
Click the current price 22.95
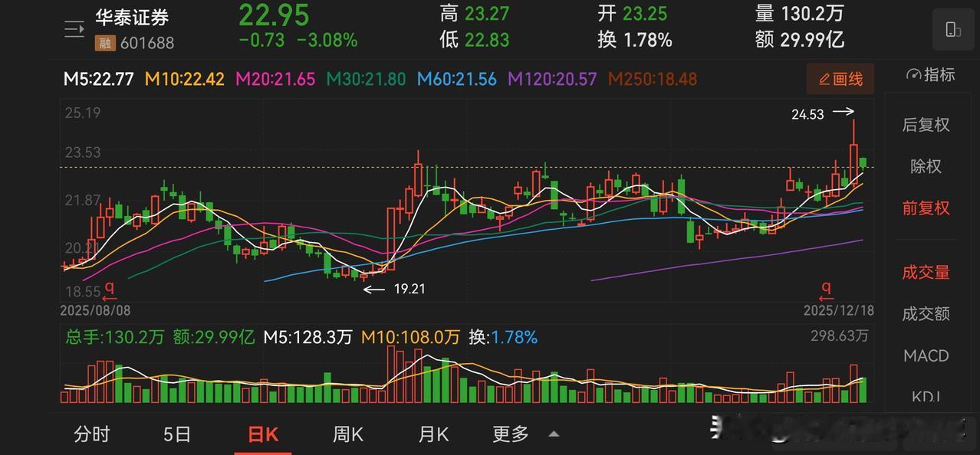pyautogui.click(x=274, y=15)
